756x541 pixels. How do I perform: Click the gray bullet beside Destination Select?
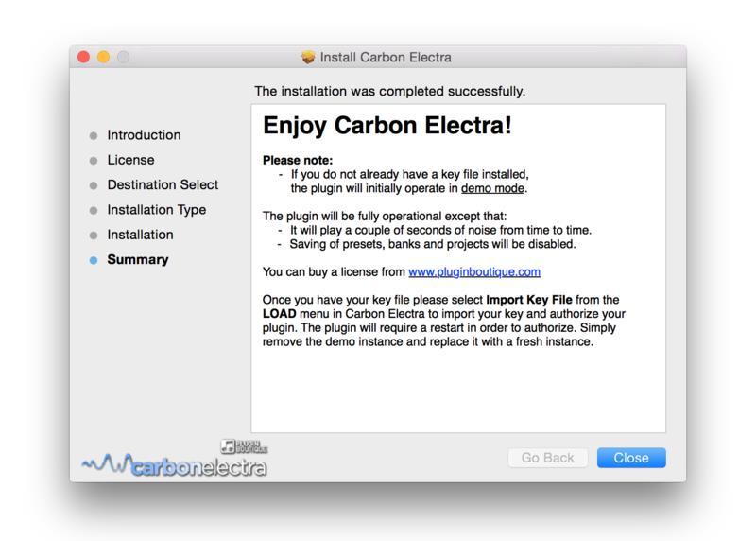point(94,185)
